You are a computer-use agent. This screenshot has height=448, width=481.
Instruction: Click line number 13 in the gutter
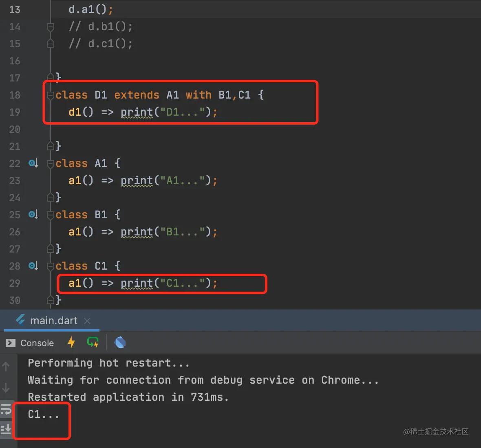coord(15,9)
